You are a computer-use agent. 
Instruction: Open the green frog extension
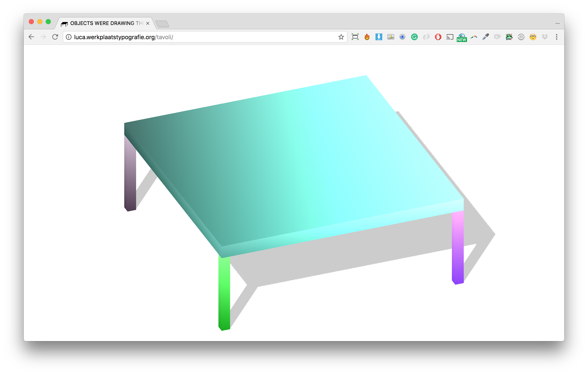509,37
